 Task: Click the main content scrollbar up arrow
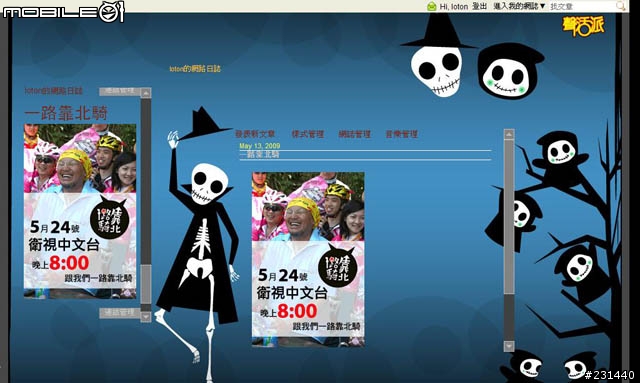[x=509, y=134]
